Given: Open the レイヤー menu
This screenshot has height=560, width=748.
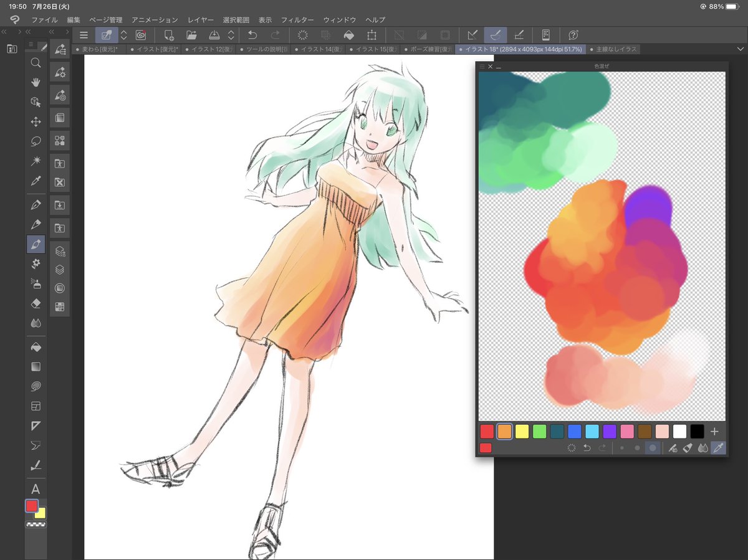Looking at the screenshot, I should (x=200, y=20).
